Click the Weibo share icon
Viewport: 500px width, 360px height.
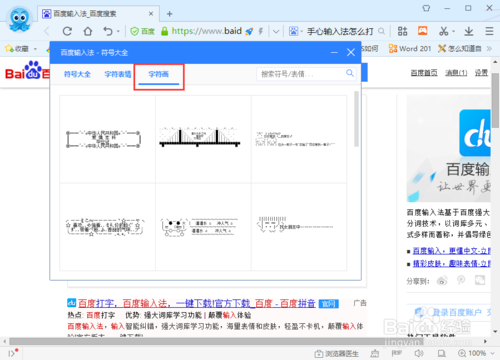(442, 281)
